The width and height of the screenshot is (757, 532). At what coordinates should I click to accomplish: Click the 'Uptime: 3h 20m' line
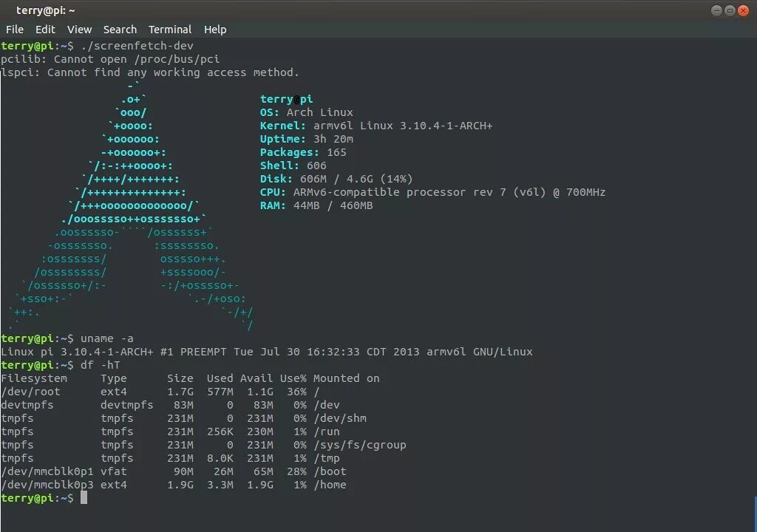307,139
